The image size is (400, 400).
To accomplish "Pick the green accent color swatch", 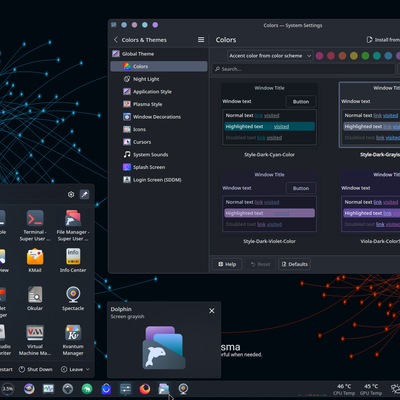I will [x=365, y=56].
